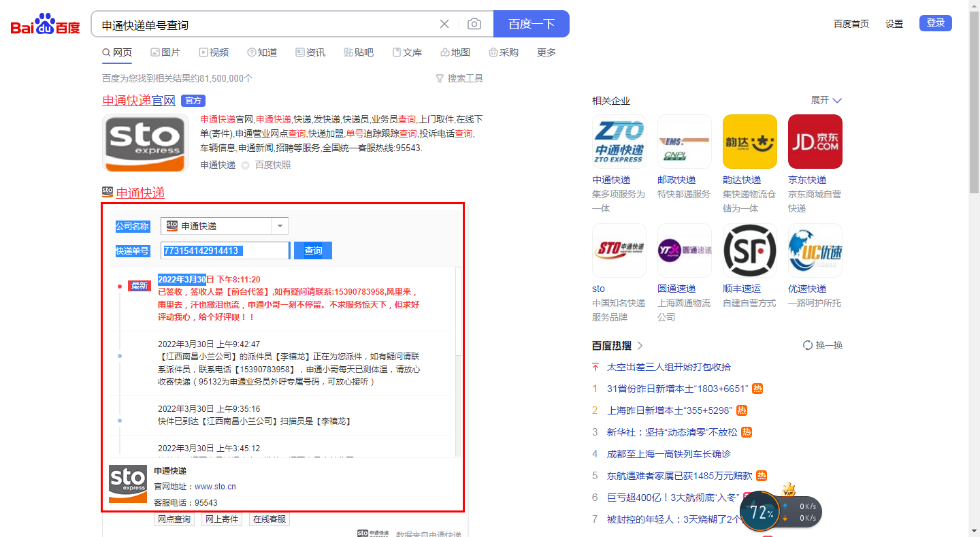Open 百度热搜 heading arrow

pyautogui.click(x=640, y=346)
